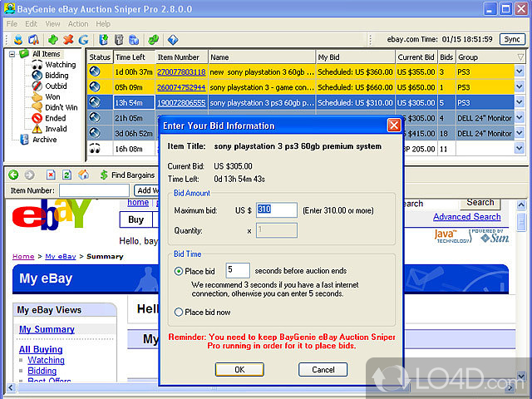This screenshot has height=399, width=532.
Task: Click the green plus add item icon
Action: click(53, 40)
